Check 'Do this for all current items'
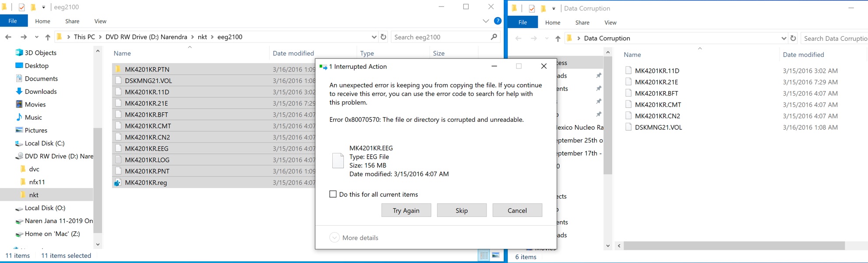Screen dimensions: 868x263 click(333, 194)
